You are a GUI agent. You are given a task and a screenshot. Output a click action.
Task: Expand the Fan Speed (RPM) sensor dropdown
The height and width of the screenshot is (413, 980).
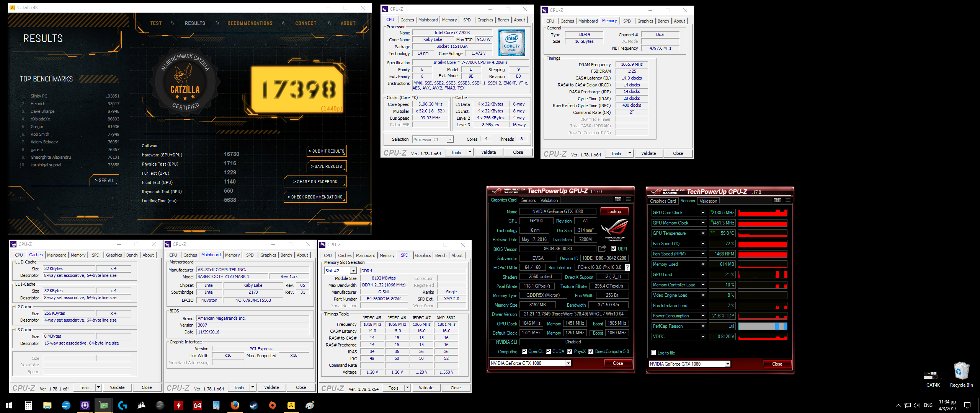click(703, 254)
